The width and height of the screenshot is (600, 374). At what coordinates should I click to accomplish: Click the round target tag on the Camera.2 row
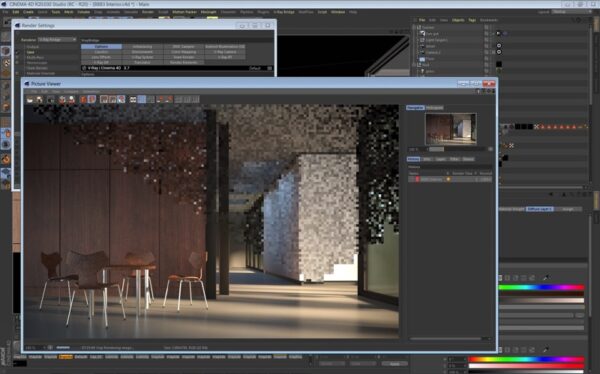pyautogui.click(x=499, y=52)
